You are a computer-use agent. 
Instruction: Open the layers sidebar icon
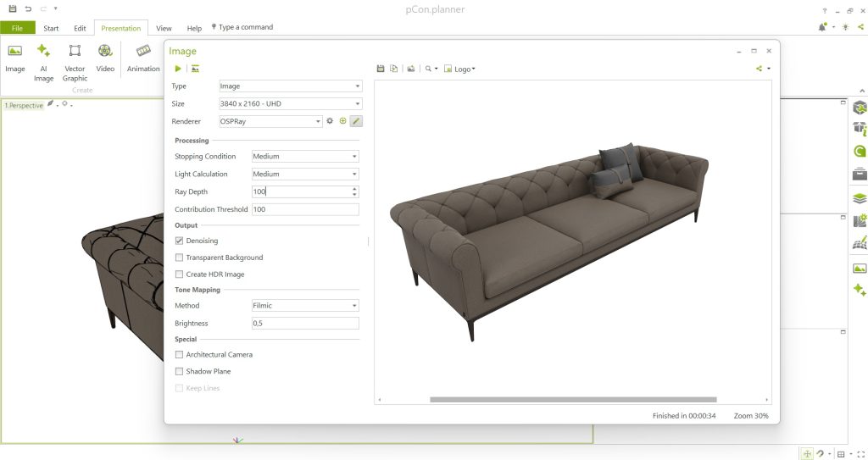(860, 198)
